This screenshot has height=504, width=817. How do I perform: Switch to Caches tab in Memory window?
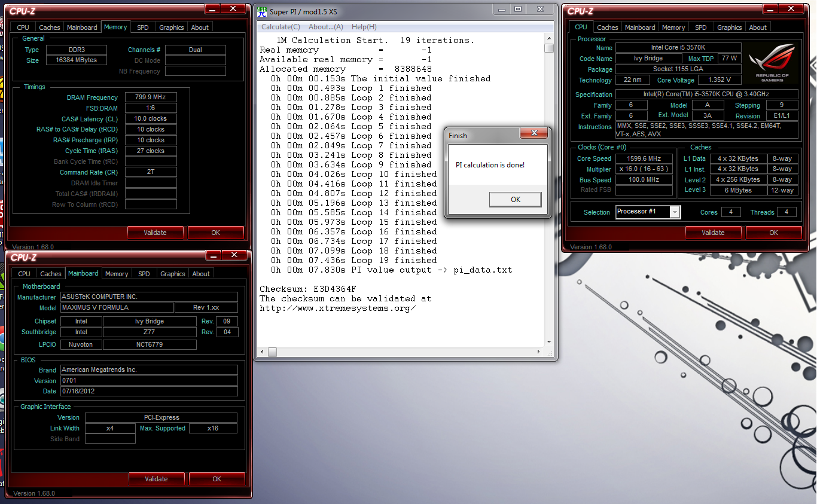tap(49, 28)
